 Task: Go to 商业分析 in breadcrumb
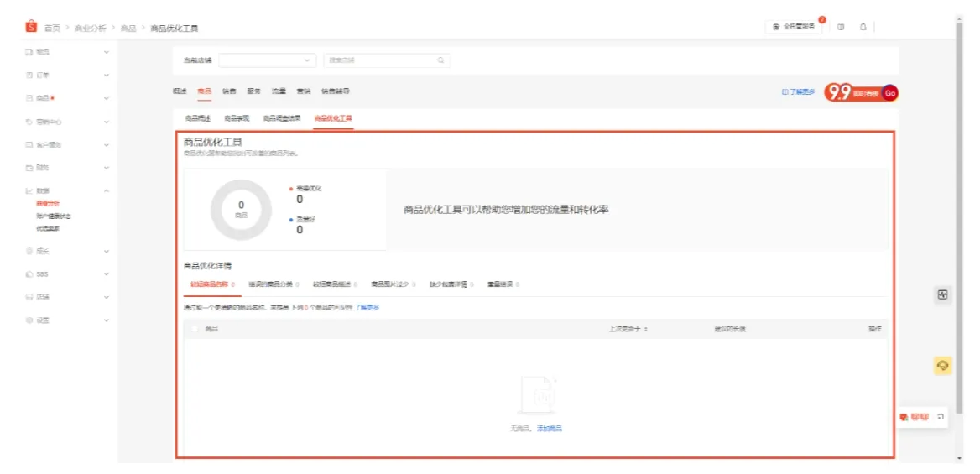coord(90,29)
